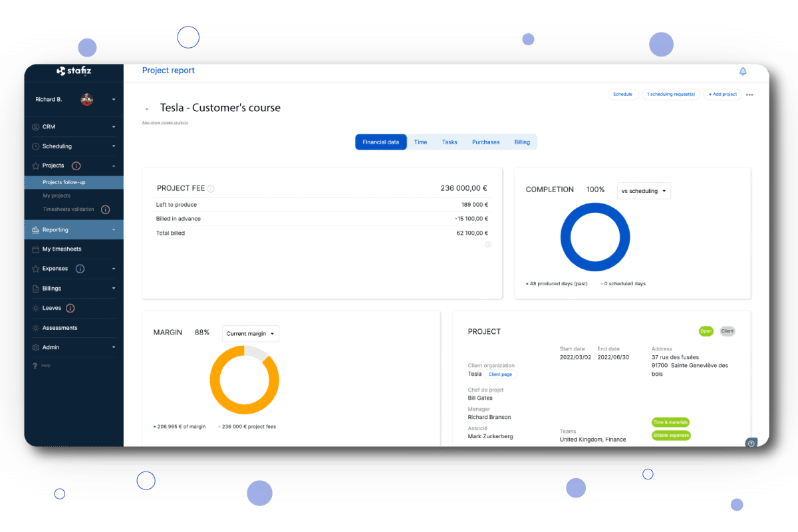Open My timesheets in sidebar
The width and height of the screenshot is (798, 532).
click(x=62, y=249)
